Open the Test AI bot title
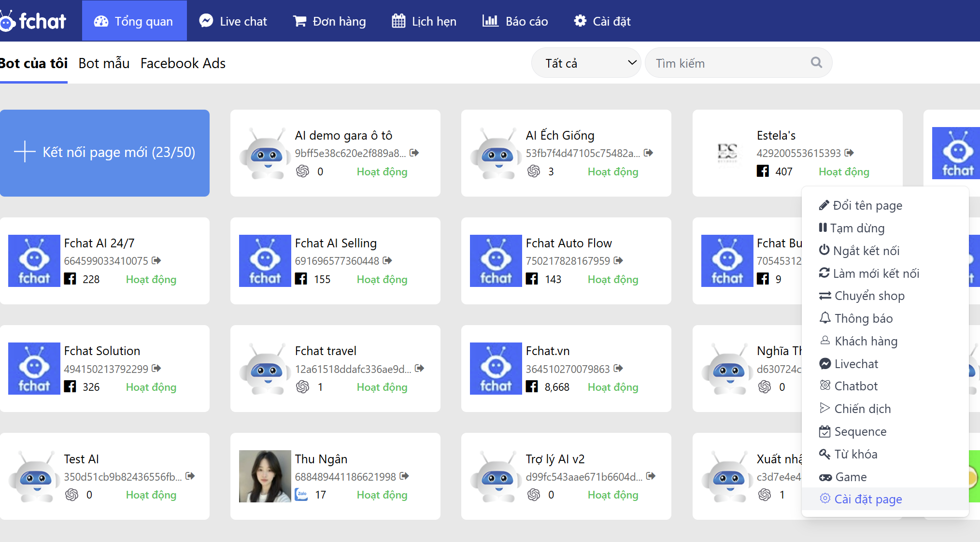The width and height of the screenshot is (980, 542). (x=81, y=459)
